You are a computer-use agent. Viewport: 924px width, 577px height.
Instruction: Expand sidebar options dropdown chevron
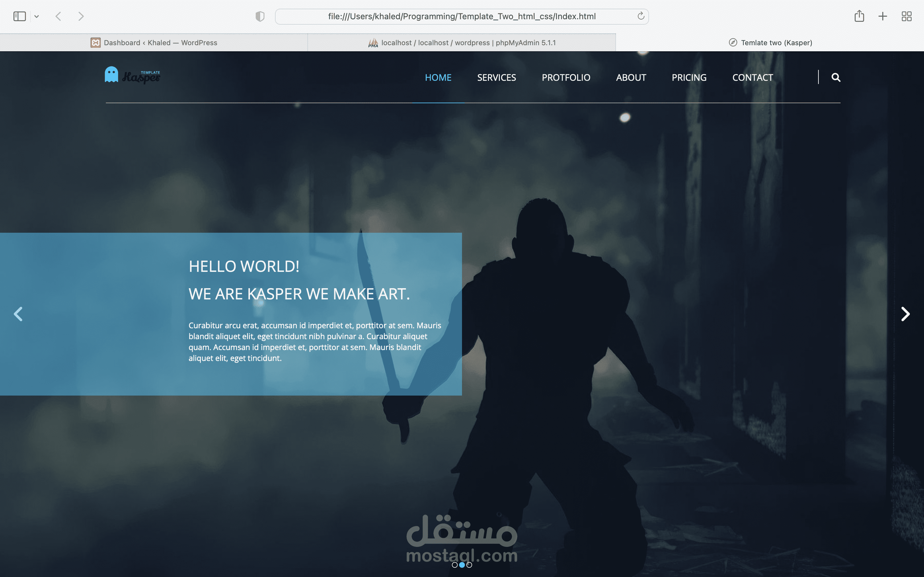pos(37,16)
